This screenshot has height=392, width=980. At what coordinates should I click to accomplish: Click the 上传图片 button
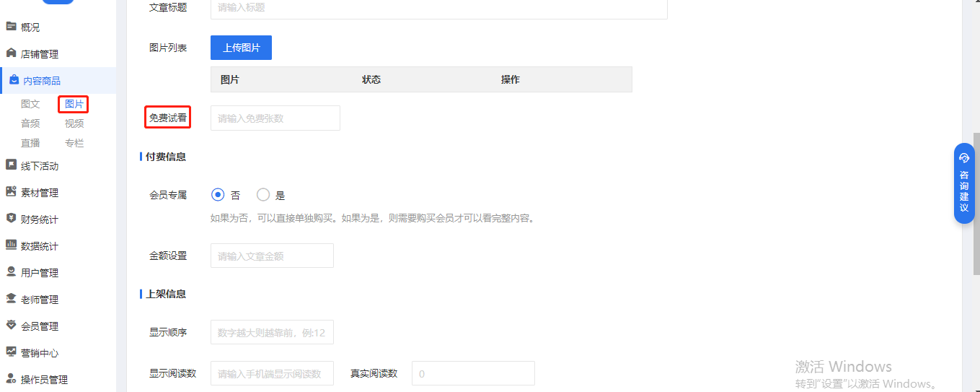(x=241, y=48)
